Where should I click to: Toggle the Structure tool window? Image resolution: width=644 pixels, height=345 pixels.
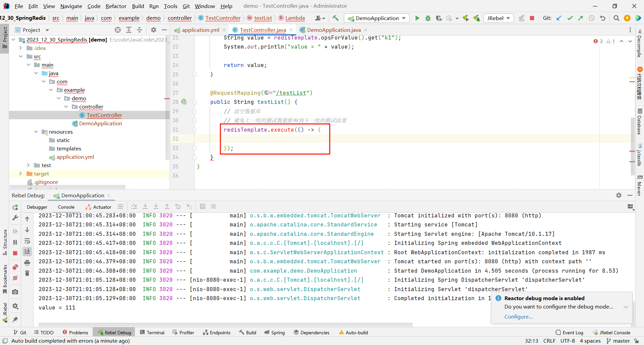pyautogui.click(x=5, y=242)
